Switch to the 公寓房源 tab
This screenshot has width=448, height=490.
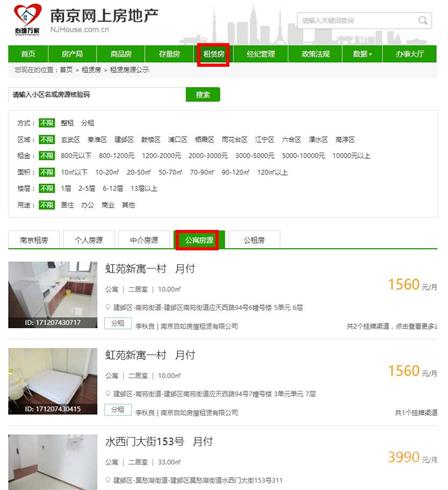click(199, 240)
